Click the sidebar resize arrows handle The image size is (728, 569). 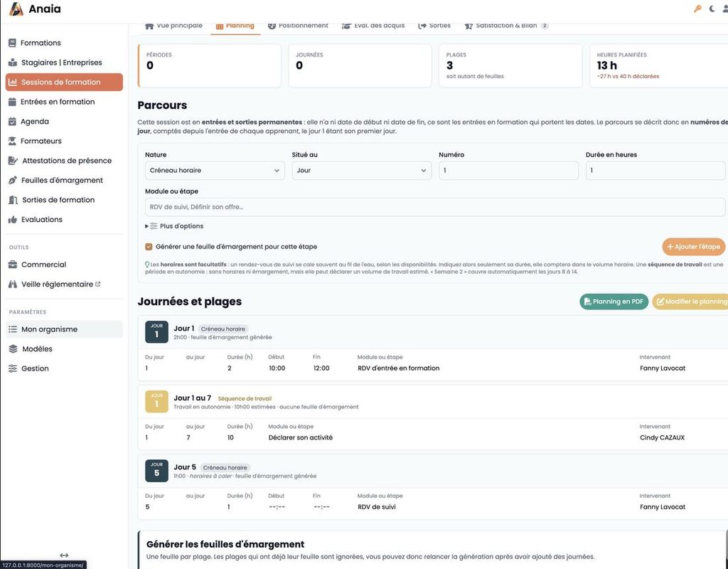pos(64,555)
